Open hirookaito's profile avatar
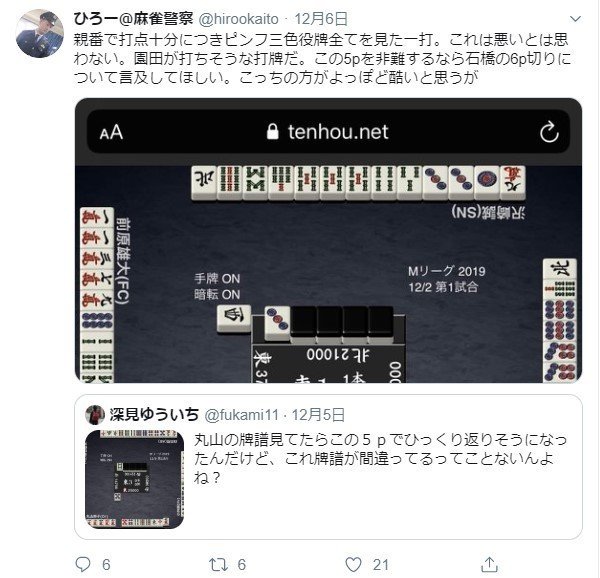 [x=40, y=33]
